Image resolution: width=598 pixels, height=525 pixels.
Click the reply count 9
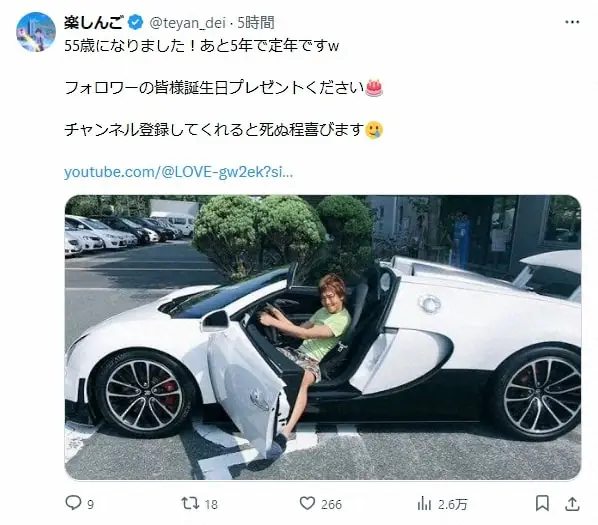(90, 505)
